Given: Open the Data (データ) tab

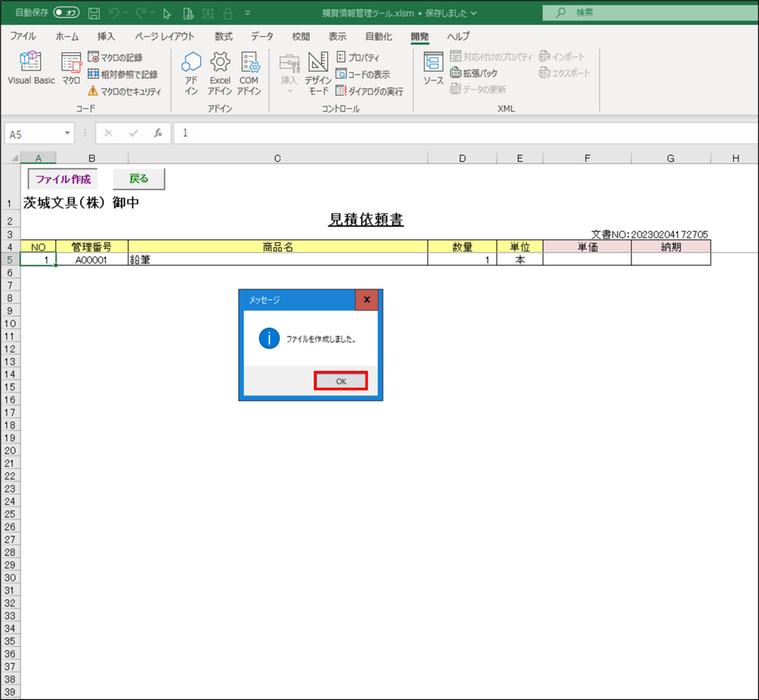Looking at the screenshot, I should click(262, 36).
